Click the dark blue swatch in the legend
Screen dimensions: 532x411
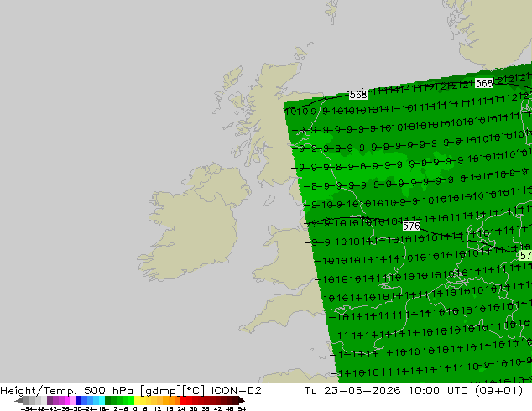tap(79, 400)
